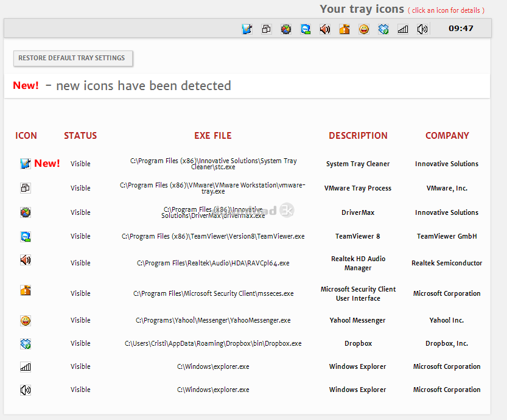Viewport: 507px width, 420px height.
Task: Select the DriverMax icon in the tray bar
Action: [x=286, y=29]
